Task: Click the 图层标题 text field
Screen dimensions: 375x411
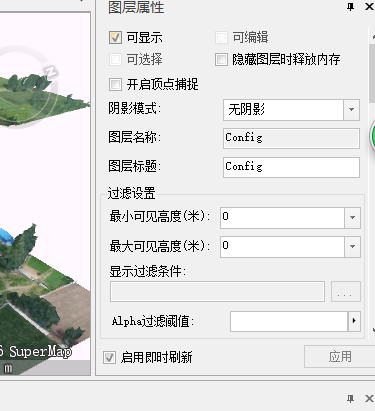Action: (x=291, y=167)
